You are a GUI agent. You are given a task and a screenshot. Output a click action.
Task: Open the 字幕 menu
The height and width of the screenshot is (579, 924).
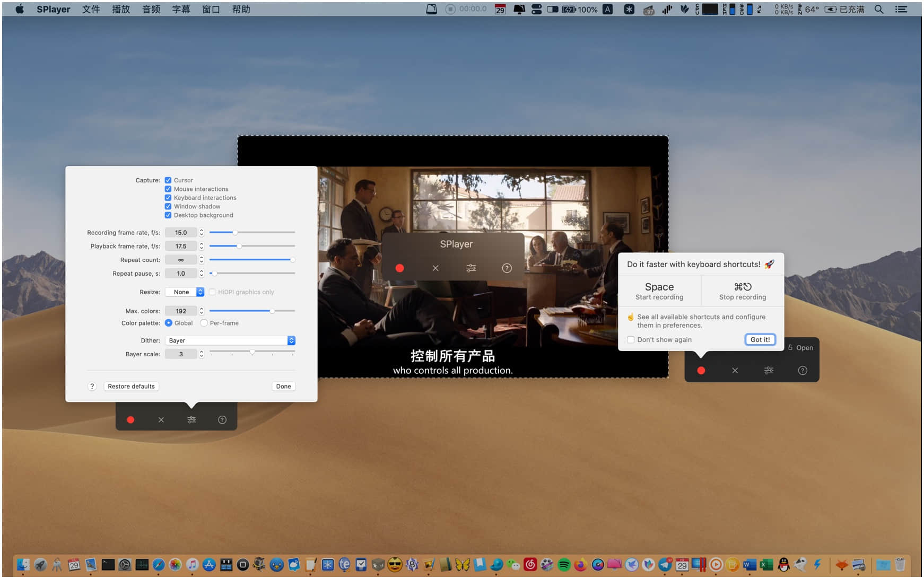click(181, 9)
